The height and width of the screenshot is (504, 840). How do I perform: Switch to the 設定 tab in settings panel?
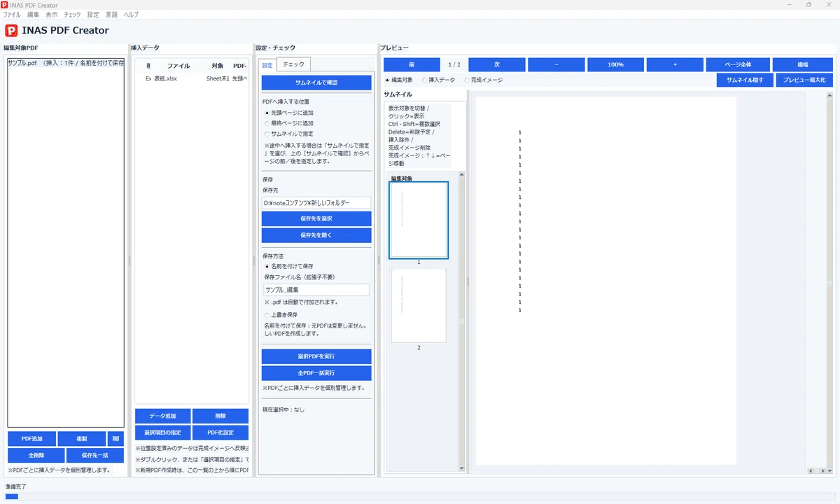(x=267, y=65)
